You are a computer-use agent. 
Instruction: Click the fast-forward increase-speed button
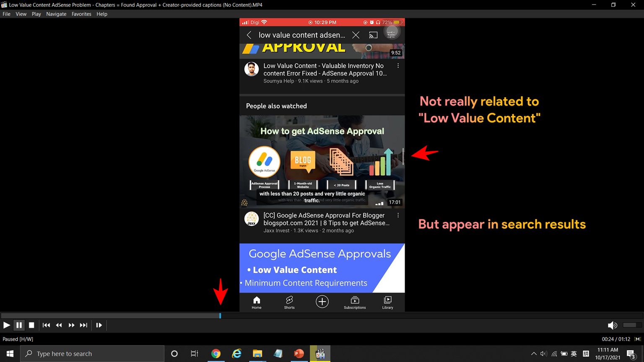[71, 325]
